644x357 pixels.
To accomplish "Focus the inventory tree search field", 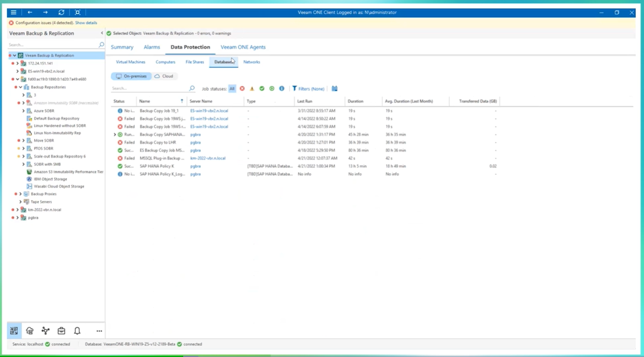I will 53,45.
